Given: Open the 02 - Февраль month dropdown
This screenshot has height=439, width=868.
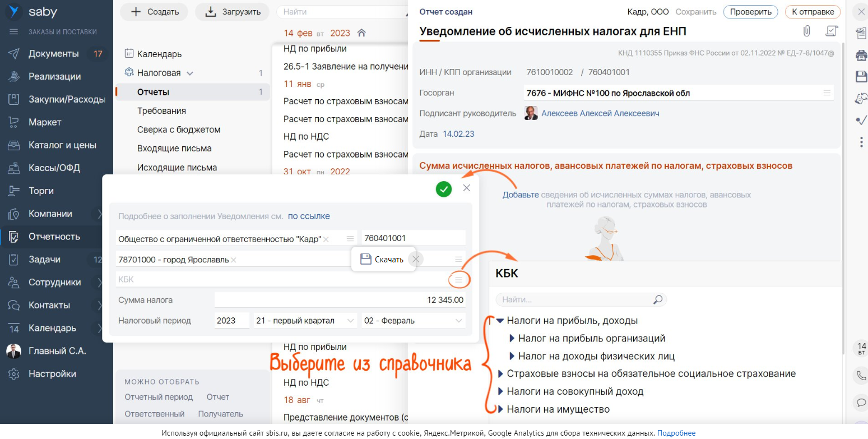Looking at the screenshot, I should tap(413, 321).
